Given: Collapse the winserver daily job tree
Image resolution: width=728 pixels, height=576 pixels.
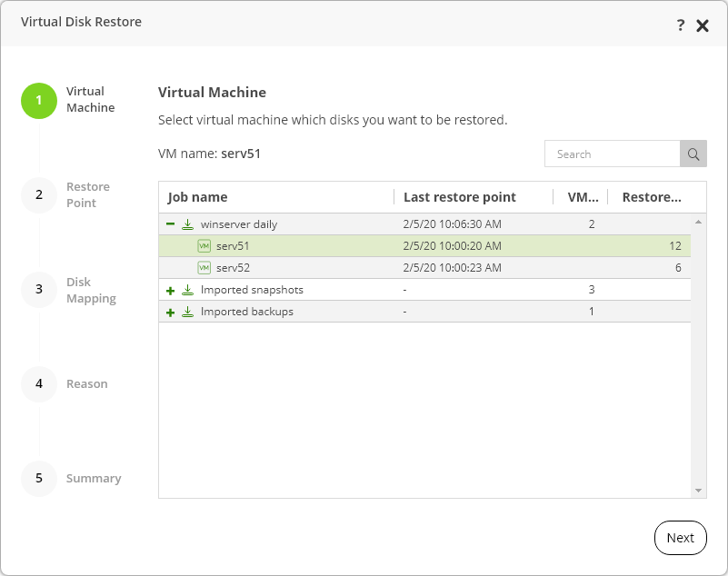Looking at the screenshot, I should (x=170, y=224).
